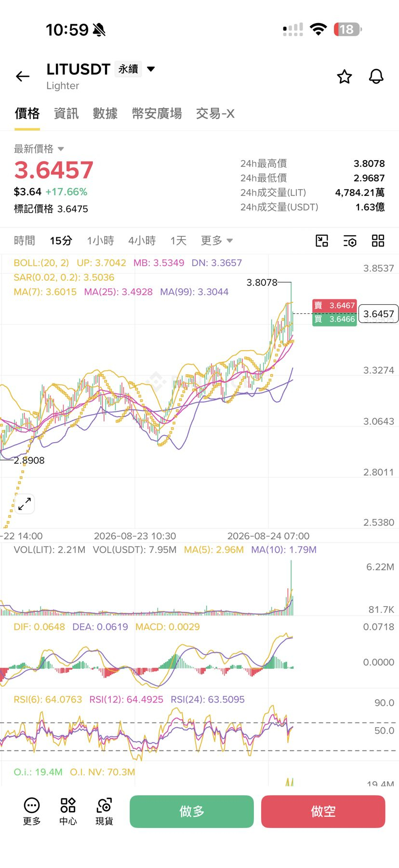Tap the Wi-Fi status icon
The image size is (399, 868).
(318, 29)
